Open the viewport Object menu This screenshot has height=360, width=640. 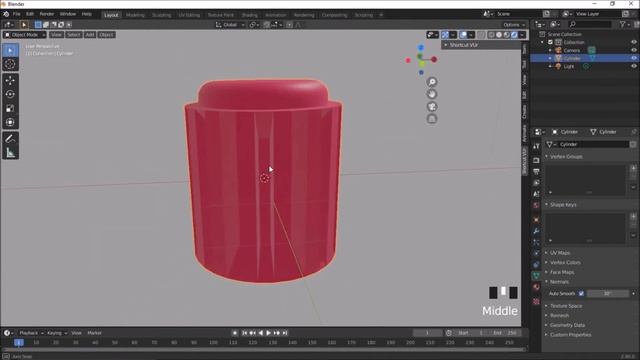[x=107, y=35]
